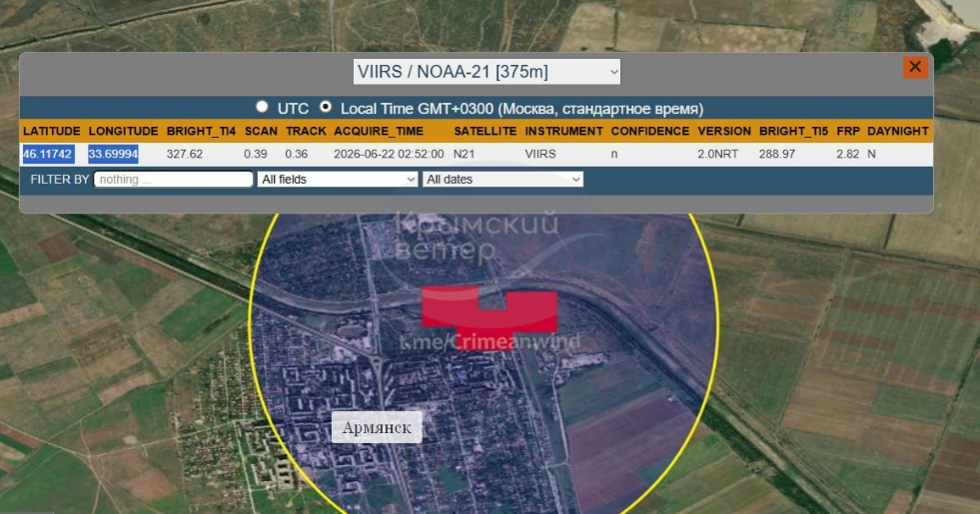The width and height of the screenshot is (980, 514).
Task: Select the highlighted latitude value 46.11742
Action: [x=49, y=154]
